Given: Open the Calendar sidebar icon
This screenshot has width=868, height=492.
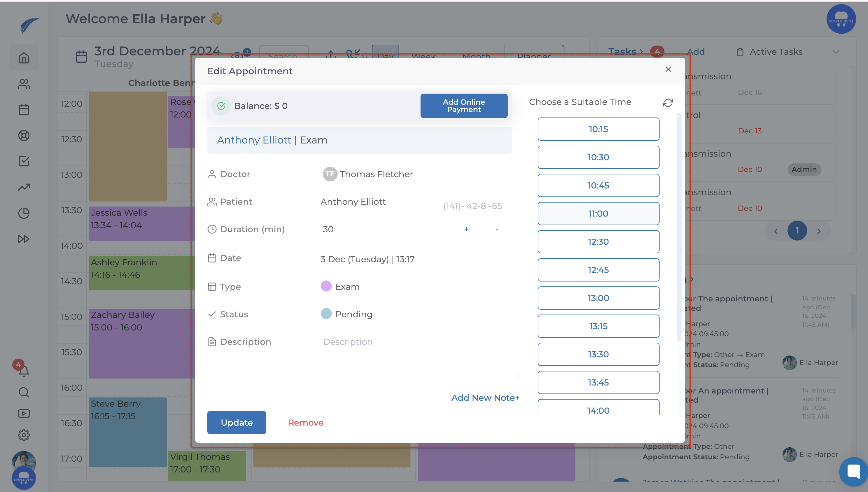Looking at the screenshot, I should click(24, 110).
